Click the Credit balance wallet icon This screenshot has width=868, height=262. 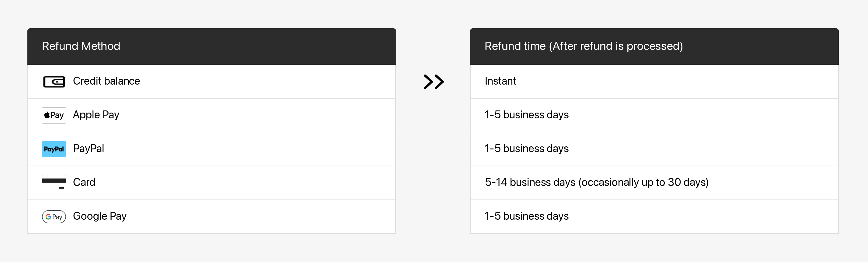click(54, 82)
